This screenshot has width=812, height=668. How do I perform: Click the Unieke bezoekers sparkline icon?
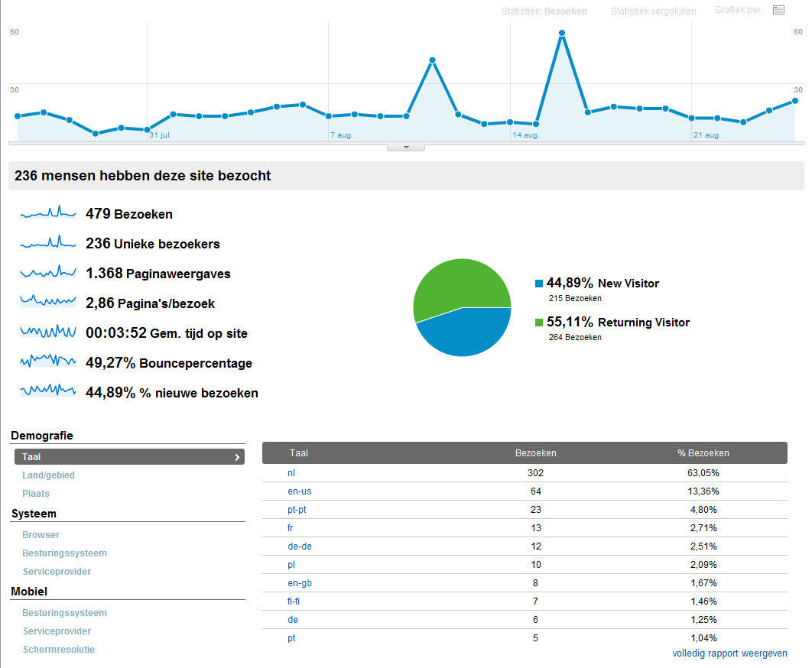pyautogui.click(x=48, y=242)
